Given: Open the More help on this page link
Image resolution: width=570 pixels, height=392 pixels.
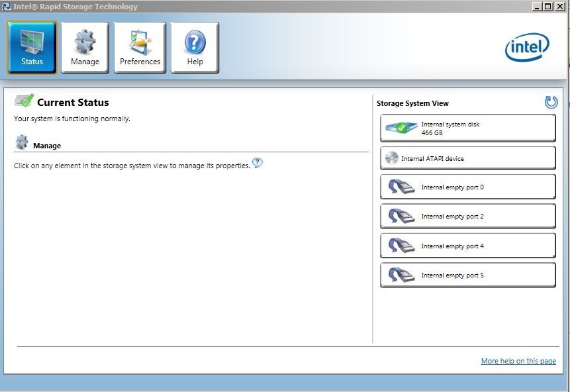Looking at the screenshot, I should point(518,361).
